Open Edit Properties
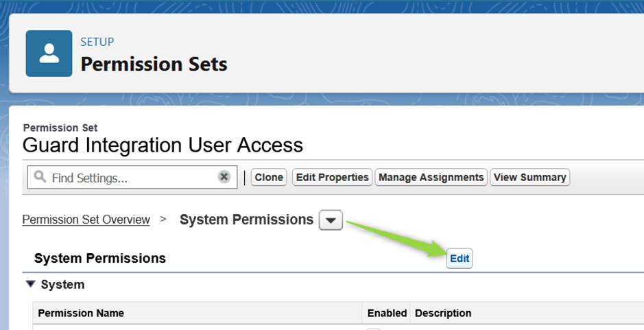Viewport: 644px width, 330px height. click(x=332, y=178)
